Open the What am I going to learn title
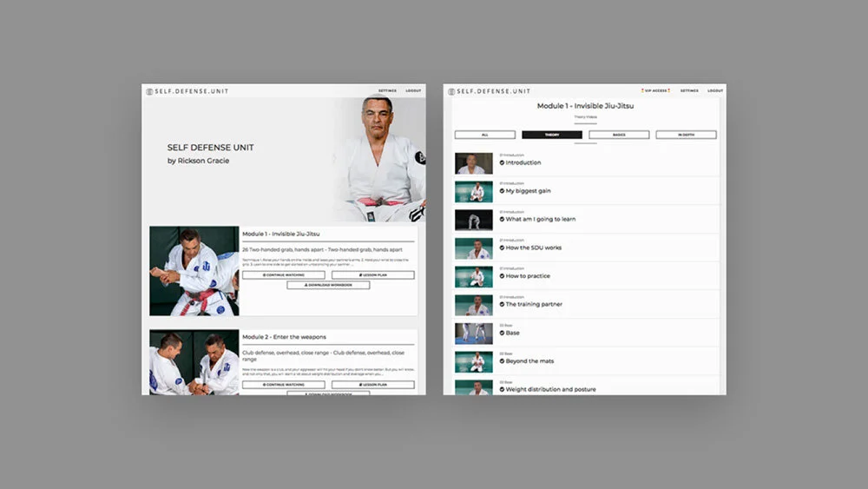The image size is (868, 489). [x=540, y=219]
